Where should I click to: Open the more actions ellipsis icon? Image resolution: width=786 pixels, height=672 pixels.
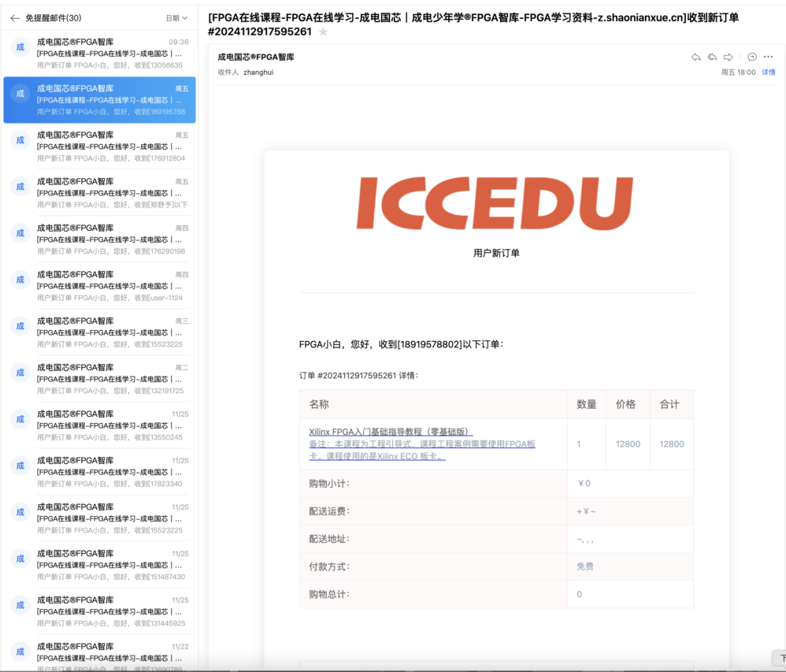pyautogui.click(x=768, y=57)
